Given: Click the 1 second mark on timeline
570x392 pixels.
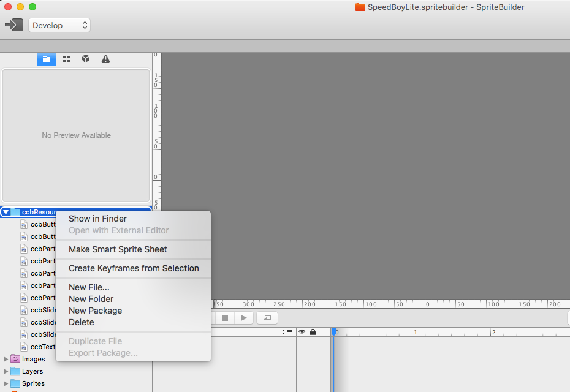Looking at the screenshot, I should [x=415, y=333].
